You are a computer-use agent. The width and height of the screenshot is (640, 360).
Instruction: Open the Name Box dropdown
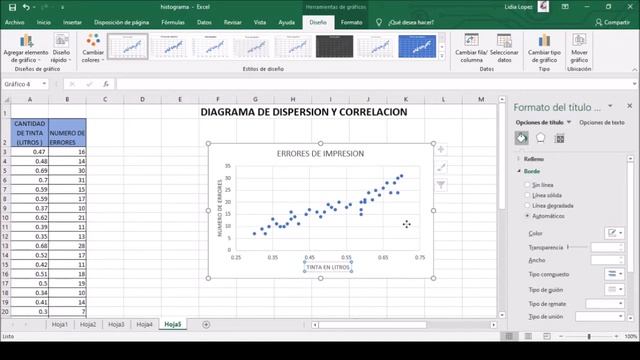click(x=44, y=84)
